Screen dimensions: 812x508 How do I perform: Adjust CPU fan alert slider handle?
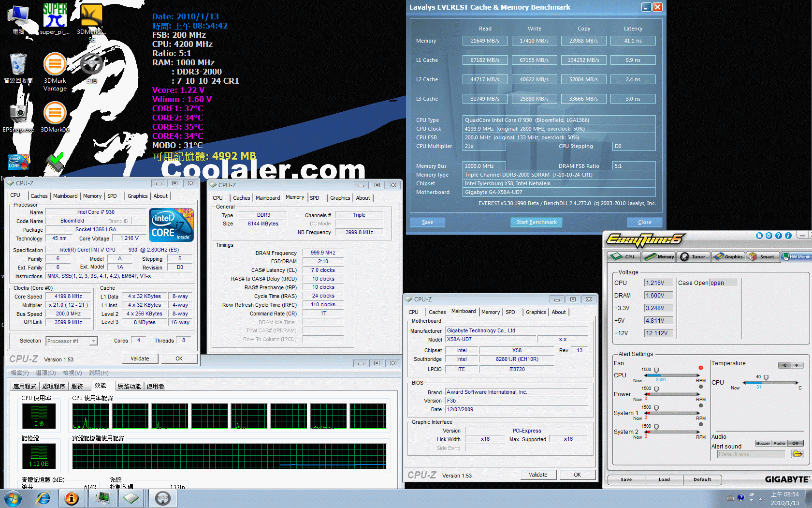656,371
